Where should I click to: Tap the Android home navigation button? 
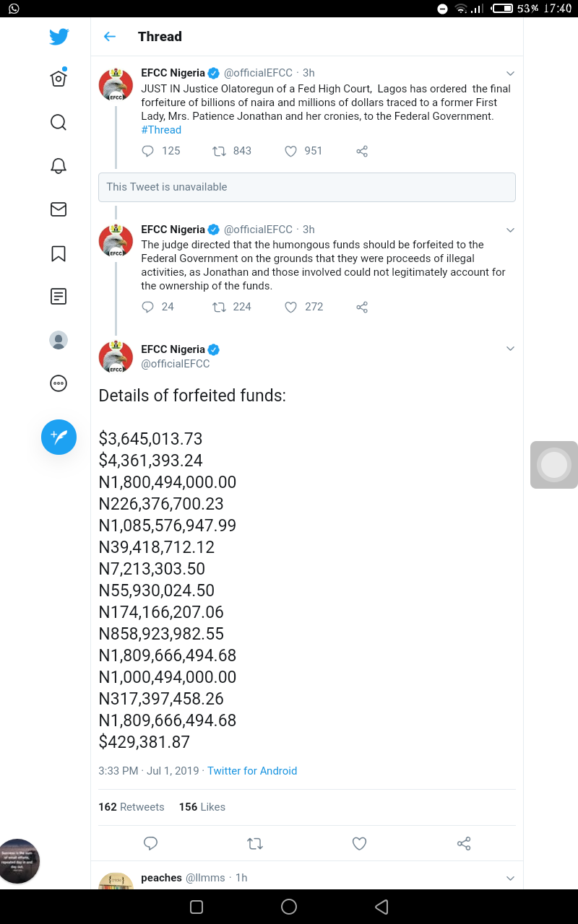[x=289, y=907]
